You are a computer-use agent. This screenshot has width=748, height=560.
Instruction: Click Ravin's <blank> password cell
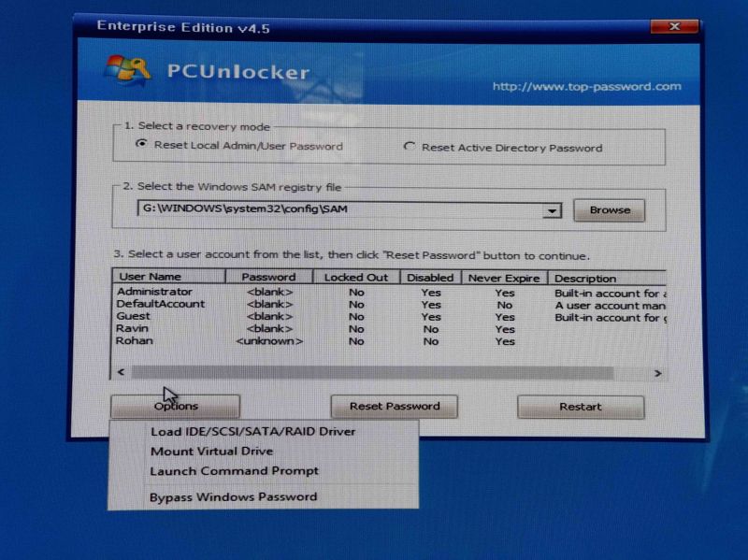pos(269,329)
